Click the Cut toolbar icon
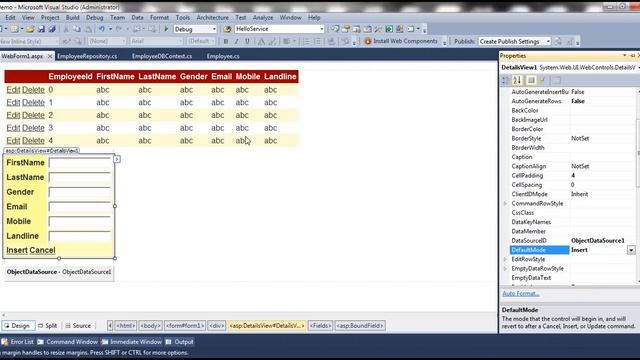Image resolution: width=640 pixels, height=360 pixels. pos(66,29)
